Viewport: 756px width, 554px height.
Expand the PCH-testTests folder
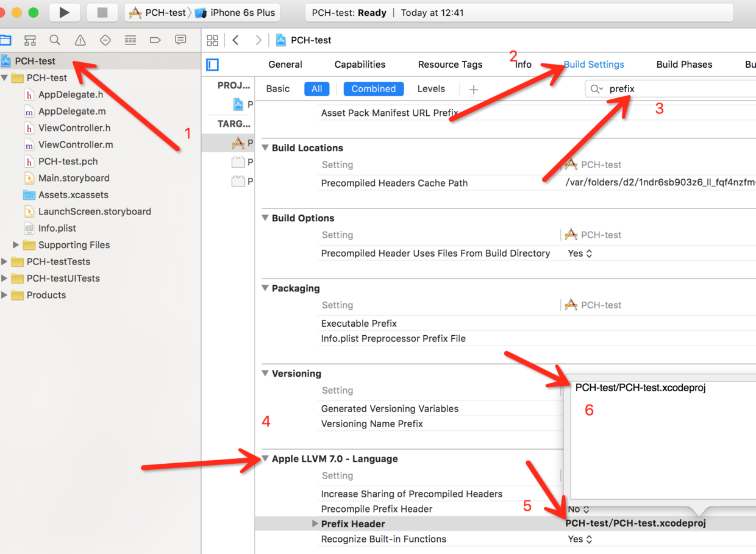[5, 261]
